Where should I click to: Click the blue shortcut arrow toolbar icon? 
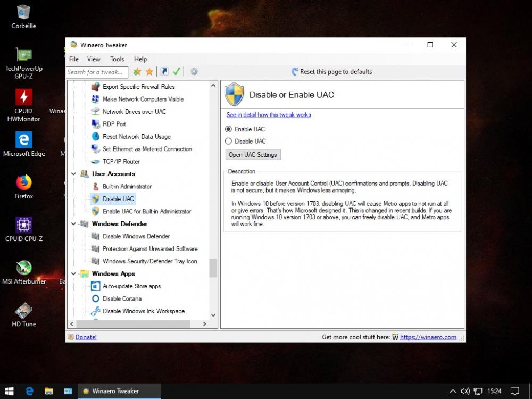click(x=164, y=72)
